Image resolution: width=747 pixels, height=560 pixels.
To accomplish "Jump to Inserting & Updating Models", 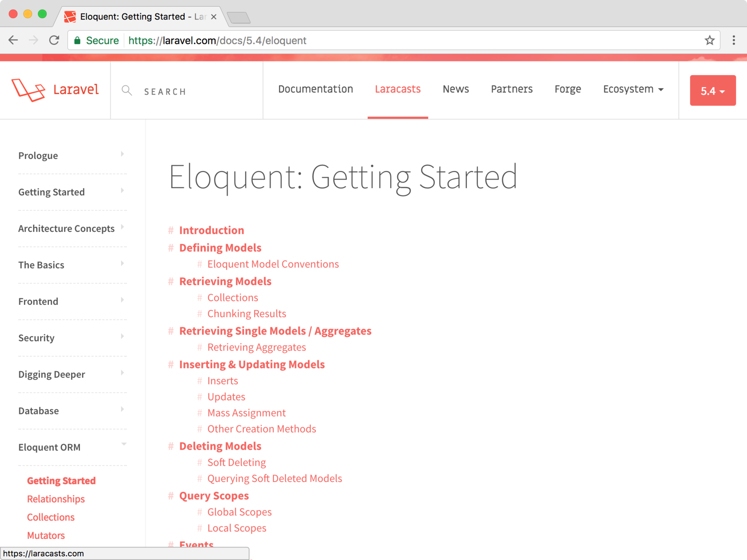I will pos(252,364).
